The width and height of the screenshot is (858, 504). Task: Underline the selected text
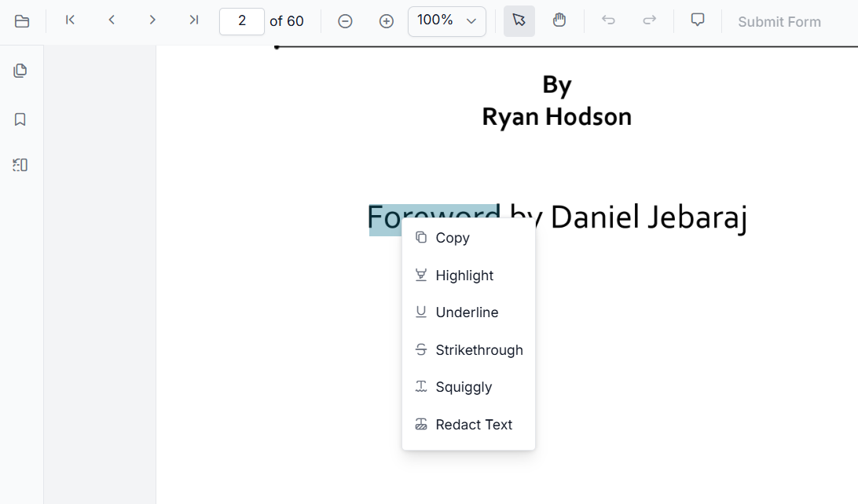tap(467, 312)
